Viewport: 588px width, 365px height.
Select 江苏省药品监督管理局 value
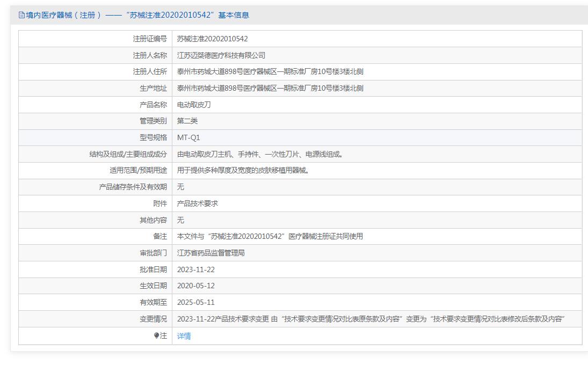(x=210, y=253)
